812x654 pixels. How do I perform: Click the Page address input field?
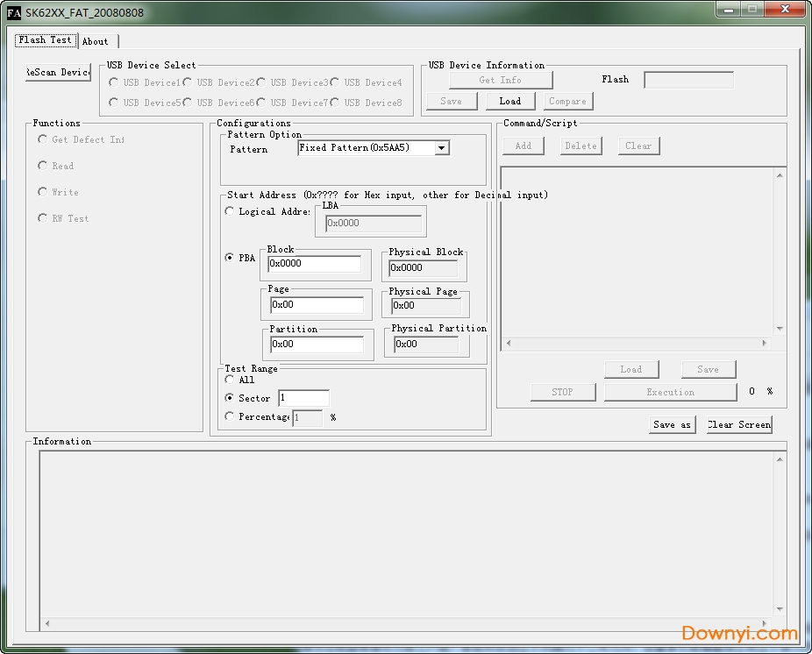pos(316,305)
